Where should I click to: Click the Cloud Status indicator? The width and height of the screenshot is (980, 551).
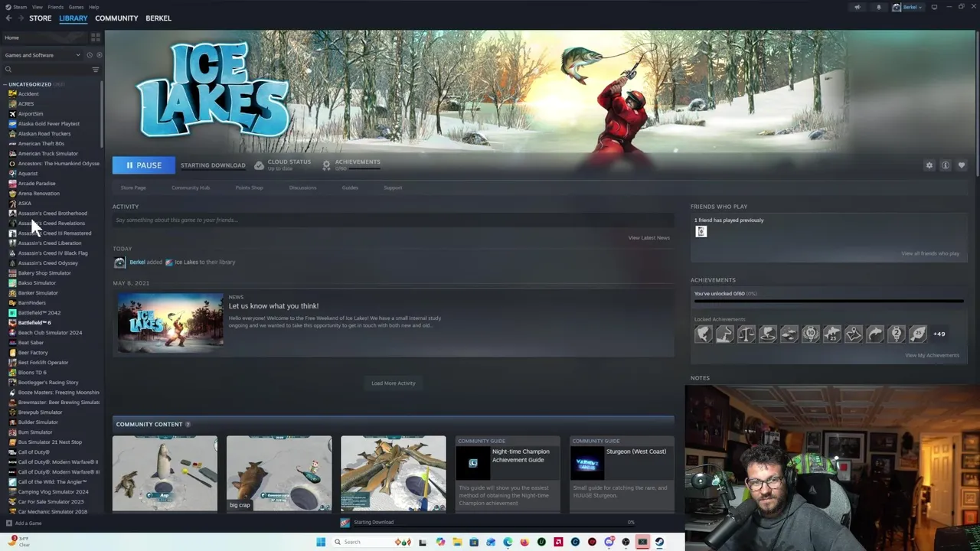(283, 165)
